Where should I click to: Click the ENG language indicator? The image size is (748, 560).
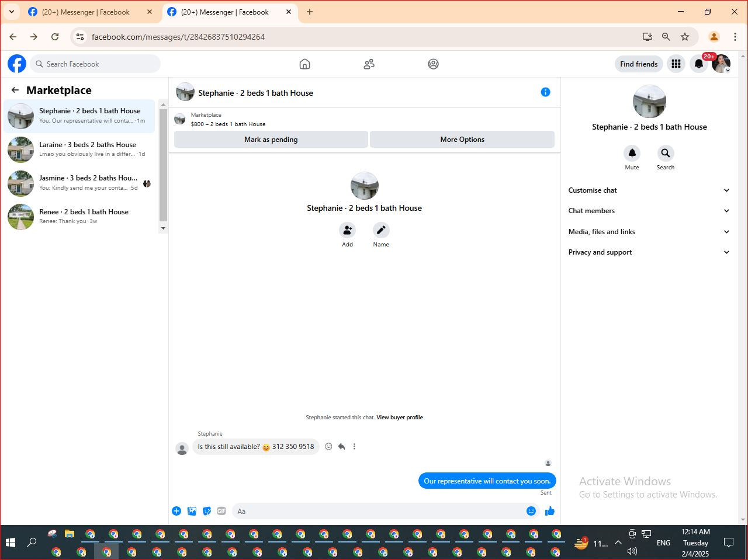[x=663, y=543]
